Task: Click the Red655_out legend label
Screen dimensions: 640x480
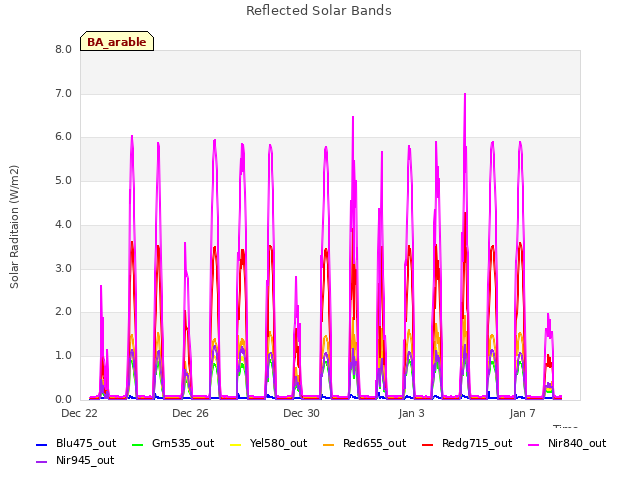Action: tap(374, 444)
